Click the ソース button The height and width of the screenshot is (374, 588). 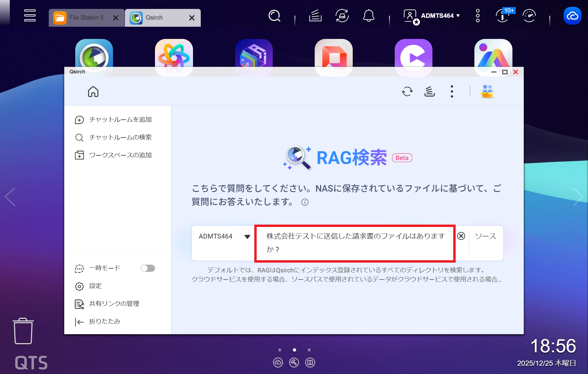click(485, 236)
